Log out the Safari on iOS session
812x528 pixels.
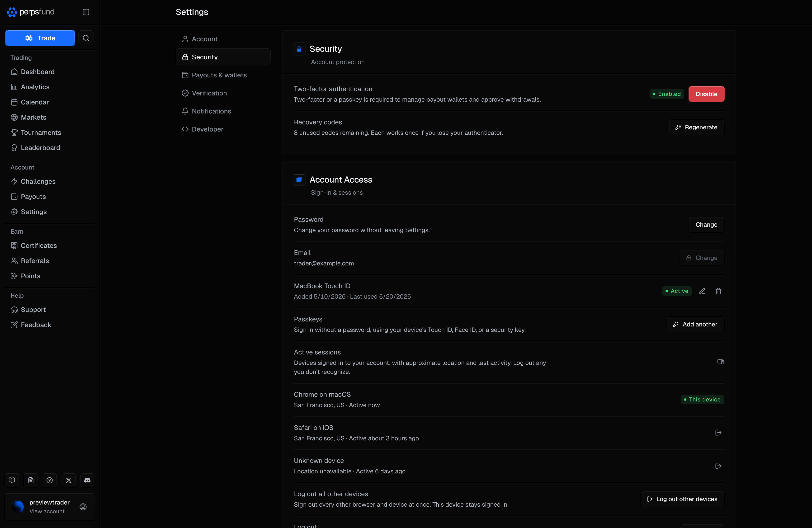tap(718, 433)
